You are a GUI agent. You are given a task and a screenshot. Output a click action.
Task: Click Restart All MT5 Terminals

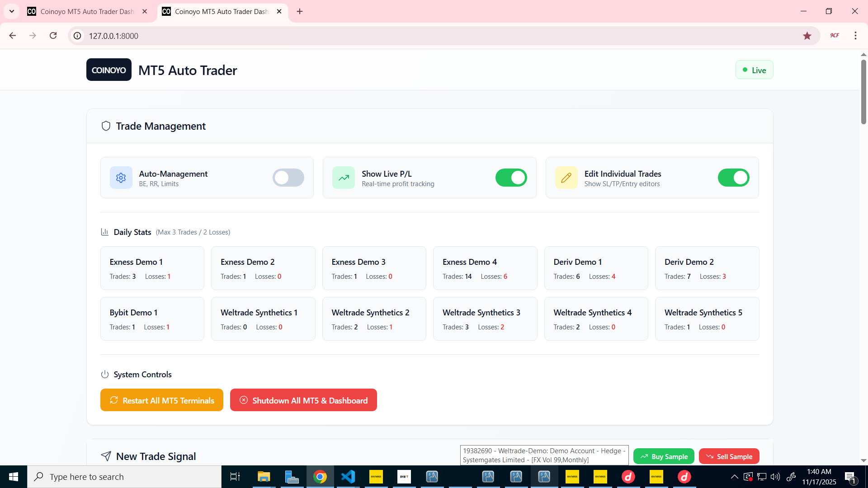161,400
